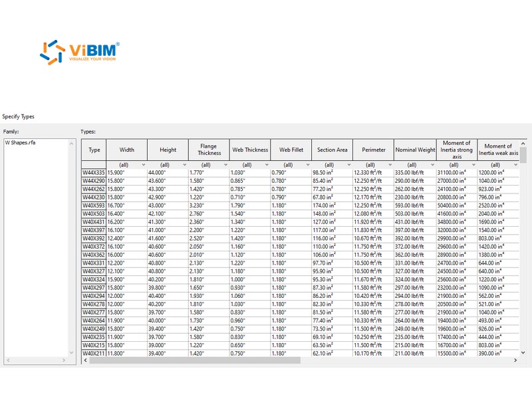Image resolution: width=532 pixels, height=399 pixels.
Task: Click the Perimeter column header
Action: coord(373,150)
